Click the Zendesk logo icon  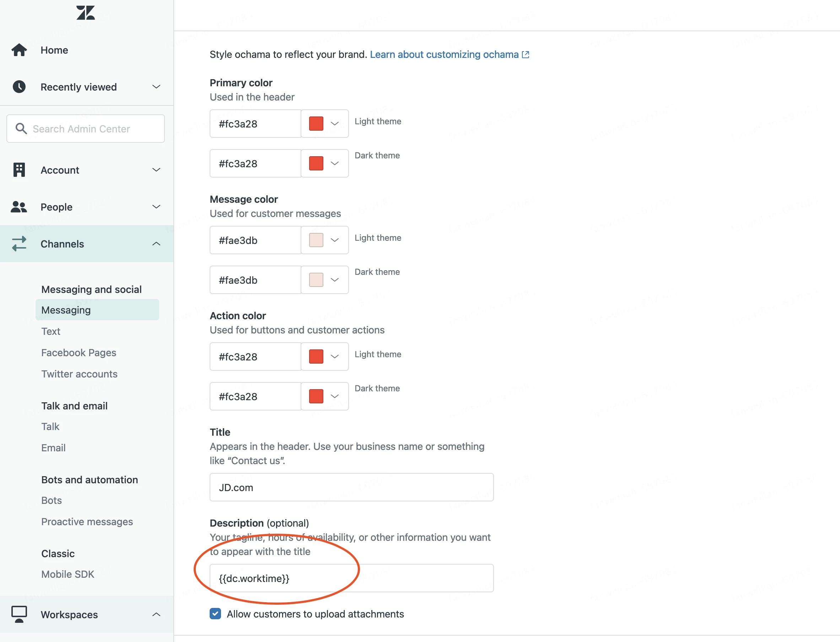[x=85, y=13]
